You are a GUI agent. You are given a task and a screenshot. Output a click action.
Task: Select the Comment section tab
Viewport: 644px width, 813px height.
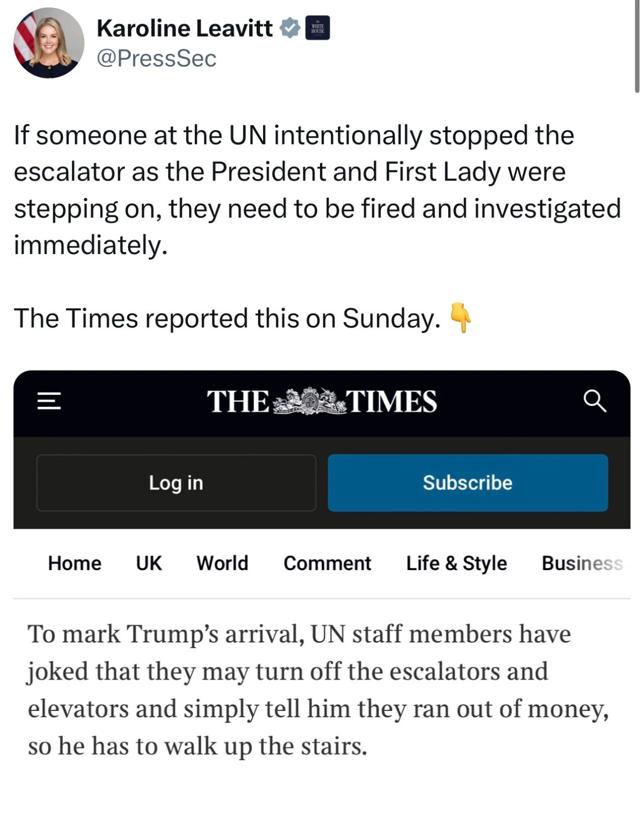pyautogui.click(x=328, y=563)
